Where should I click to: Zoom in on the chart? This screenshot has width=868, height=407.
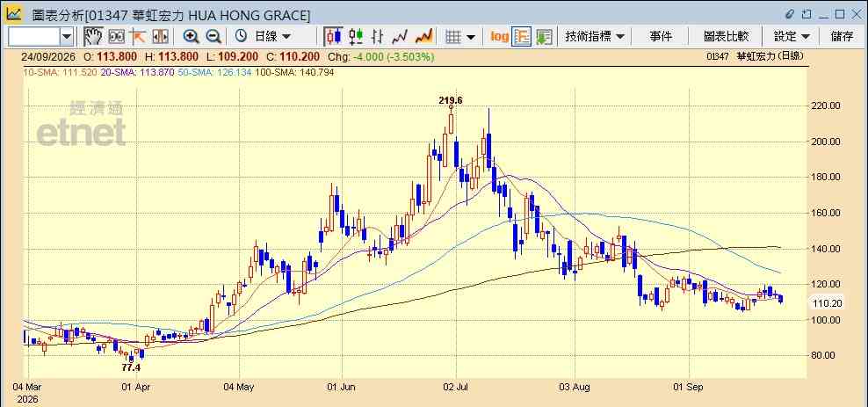click(191, 37)
